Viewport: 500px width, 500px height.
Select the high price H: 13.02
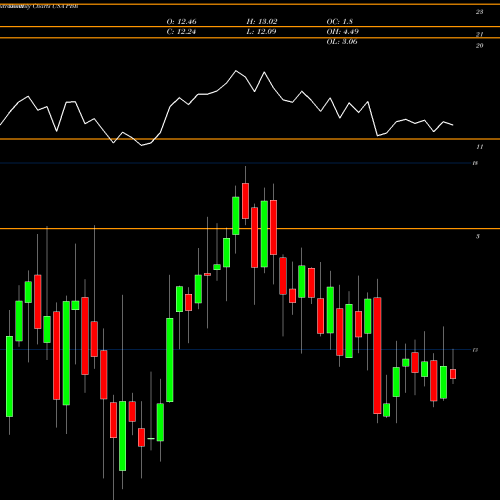[x=262, y=22]
